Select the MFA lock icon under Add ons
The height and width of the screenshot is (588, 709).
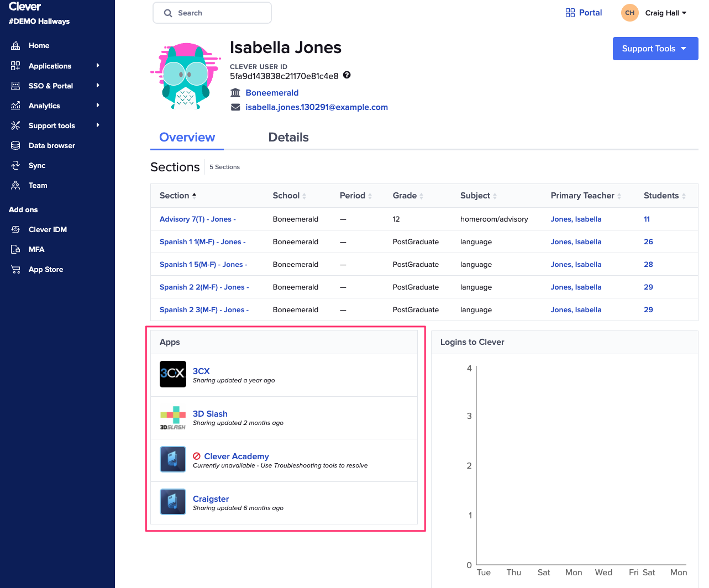(16, 249)
